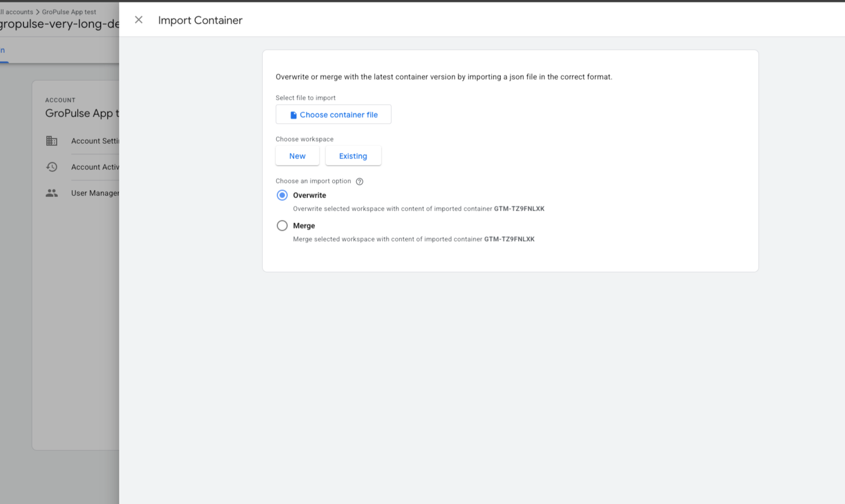
Task: Click the Account Activity history clock icon
Action: coord(52,167)
